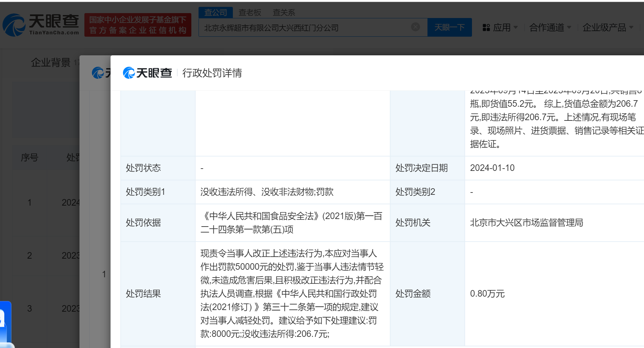Click the apps grid icon beside 应用
Screen dimensions: 644x348
[x=486, y=27]
